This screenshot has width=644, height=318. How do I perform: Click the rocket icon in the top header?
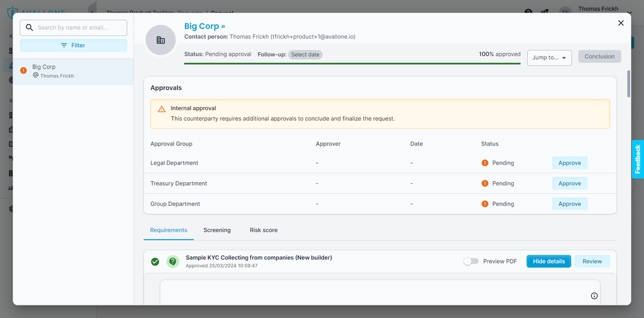tap(545, 11)
